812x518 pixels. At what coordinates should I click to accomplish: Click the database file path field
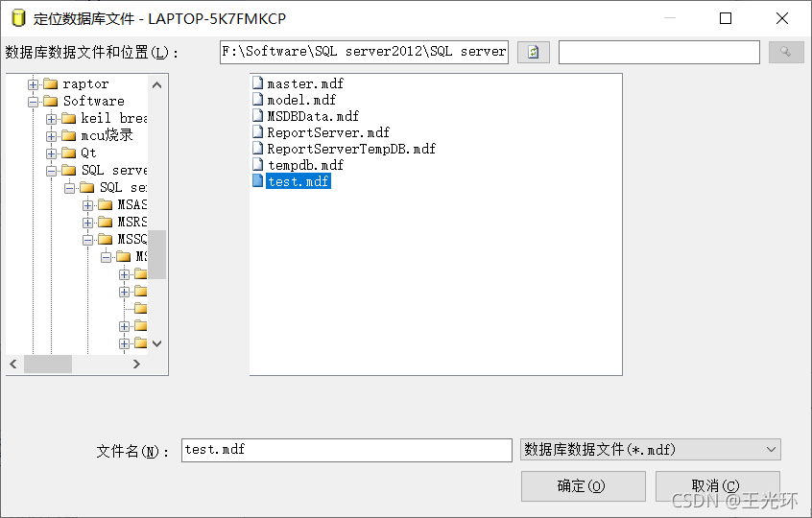pyautogui.click(x=364, y=52)
